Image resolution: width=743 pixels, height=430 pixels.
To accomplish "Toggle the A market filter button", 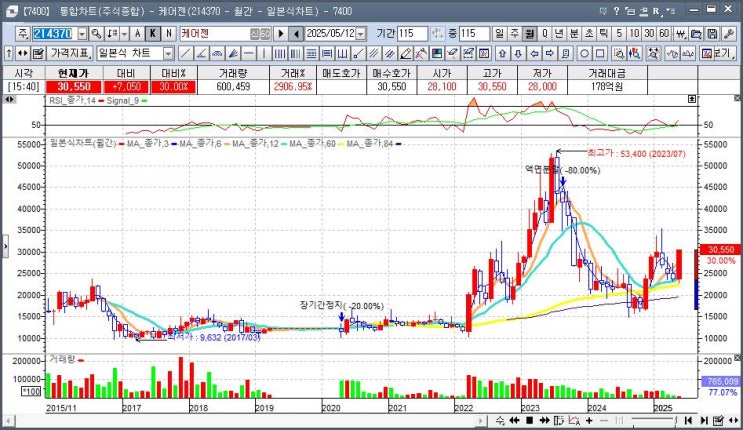I will pos(137,34).
